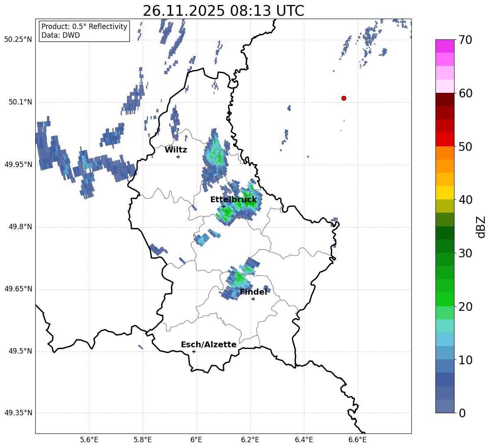Click the 49.5°N latitude label
491x448 pixels.
point(20,351)
